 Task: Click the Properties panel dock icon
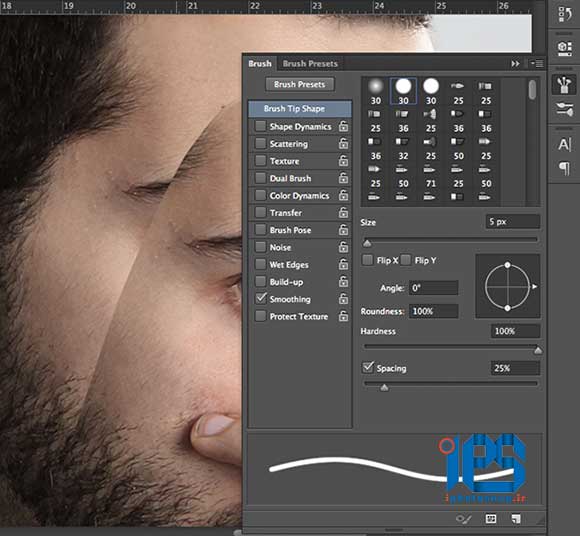tap(564, 48)
